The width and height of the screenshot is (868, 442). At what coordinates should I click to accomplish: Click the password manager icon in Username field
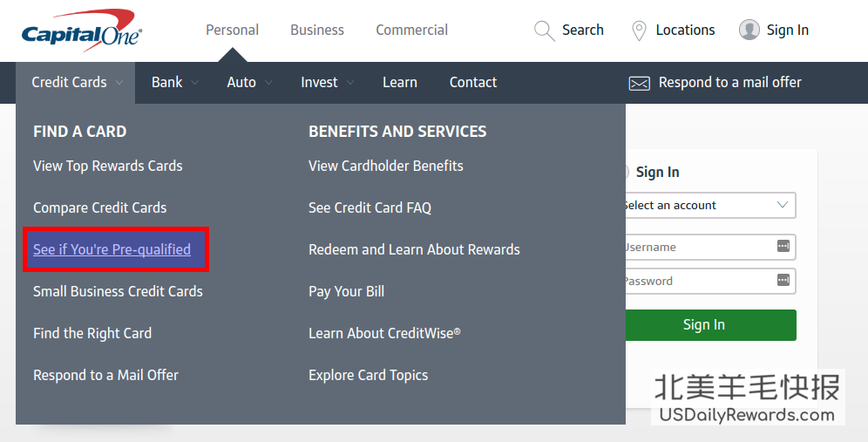coord(783,247)
